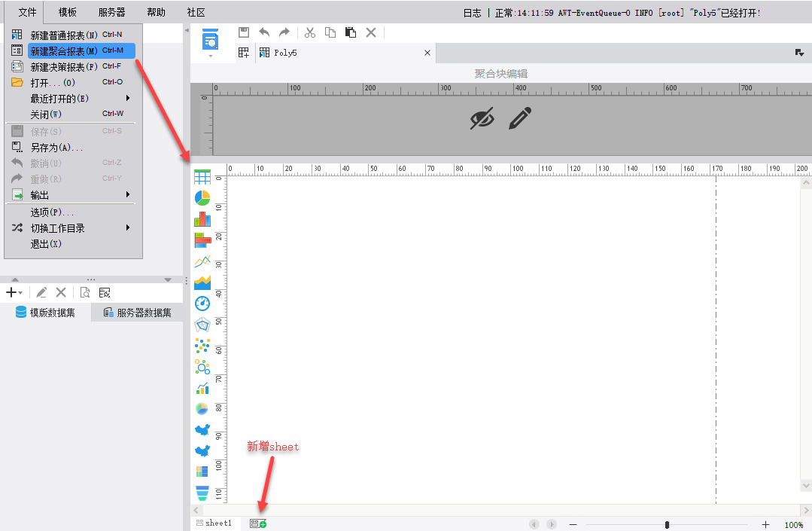The image size is (812, 531).
Task: Open the plus add-dataset dropdown
Action: 14,293
